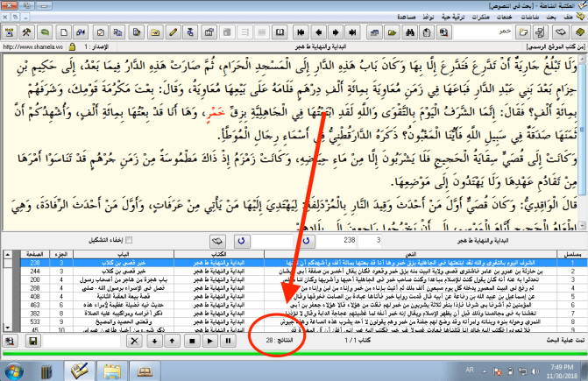Open the open-book reading view icon
Screen dimensions: 588x381
[280, 32]
